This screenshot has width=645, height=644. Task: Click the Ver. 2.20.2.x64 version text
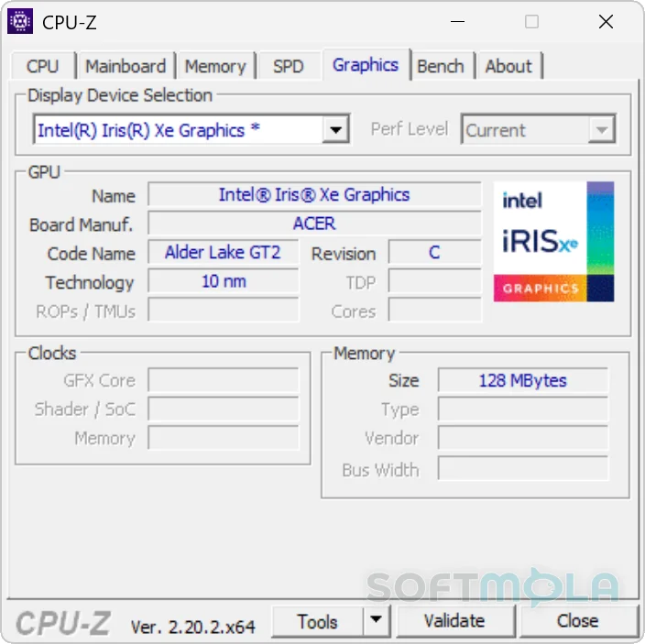[x=193, y=627]
